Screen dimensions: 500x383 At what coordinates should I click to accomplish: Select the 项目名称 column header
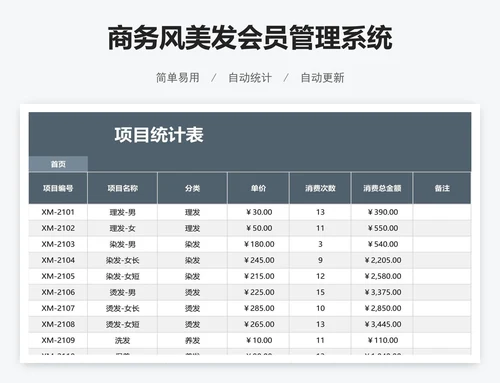(122, 188)
